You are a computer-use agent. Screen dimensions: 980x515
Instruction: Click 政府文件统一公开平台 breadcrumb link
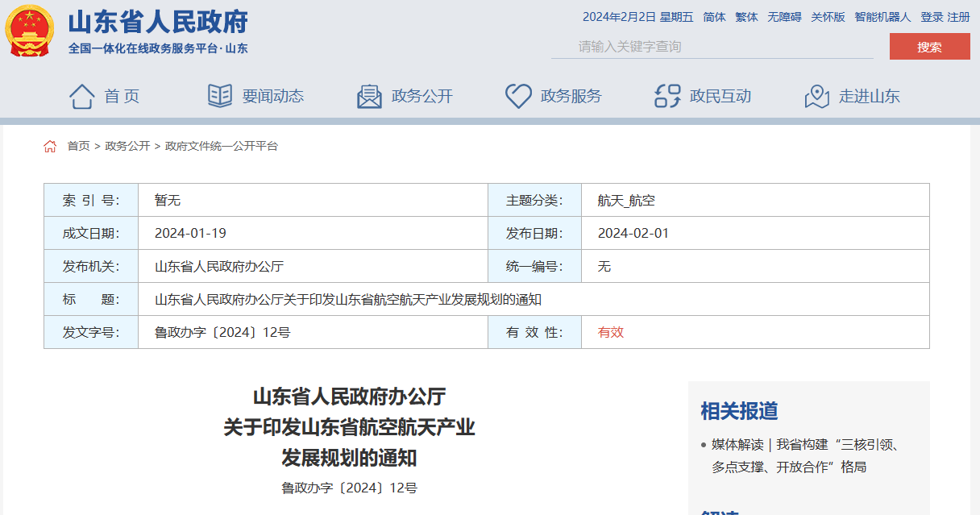coord(222,146)
